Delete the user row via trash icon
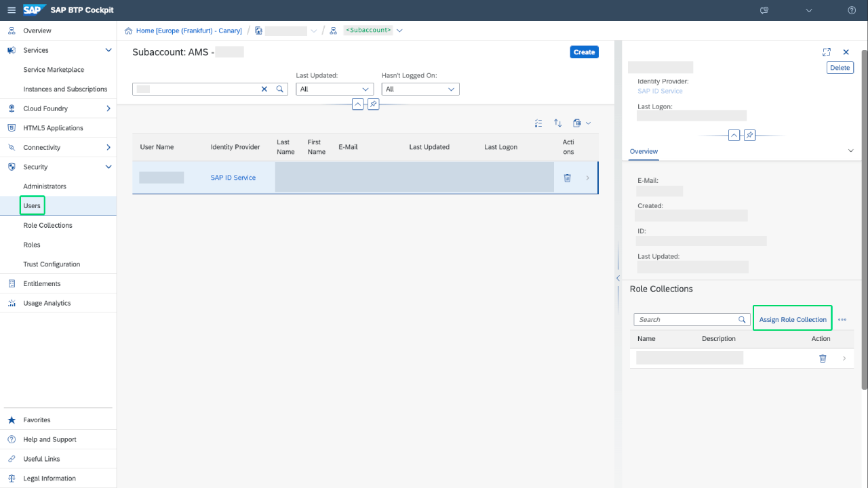Image resolution: width=868 pixels, height=488 pixels. (568, 178)
